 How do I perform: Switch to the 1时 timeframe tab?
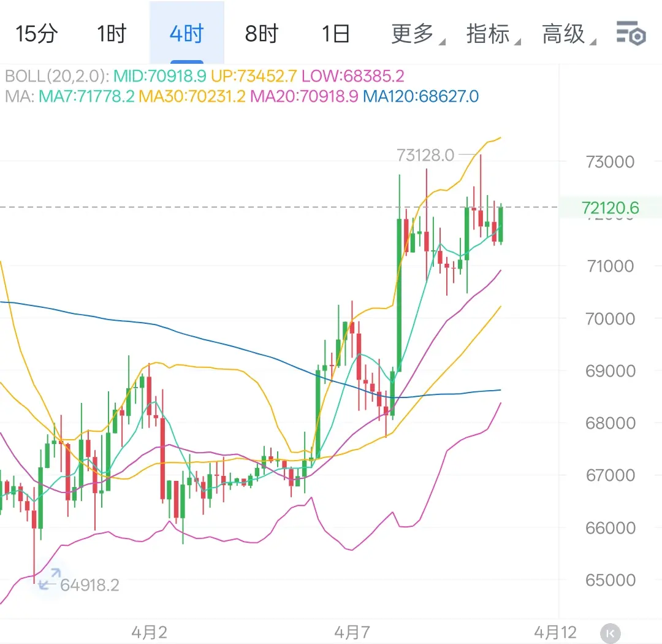pyautogui.click(x=112, y=34)
